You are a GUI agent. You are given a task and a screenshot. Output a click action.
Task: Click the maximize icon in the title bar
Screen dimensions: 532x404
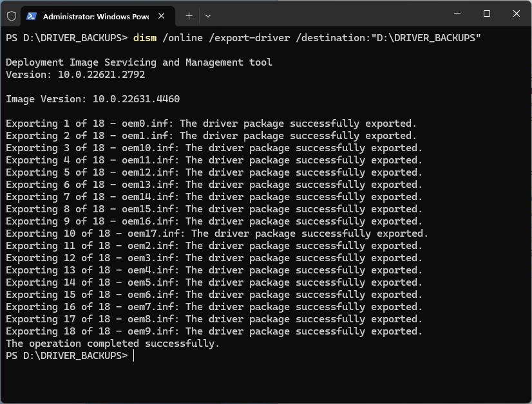coord(486,14)
